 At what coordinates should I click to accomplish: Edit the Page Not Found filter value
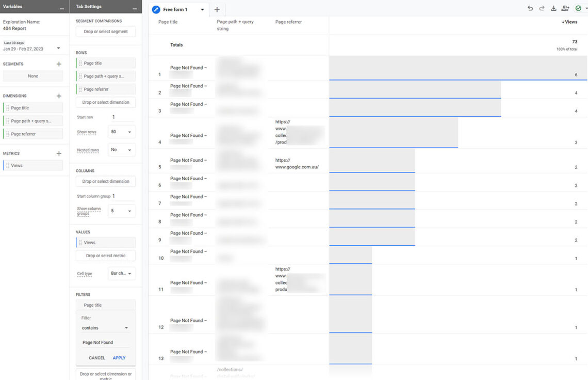coord(105,342)
